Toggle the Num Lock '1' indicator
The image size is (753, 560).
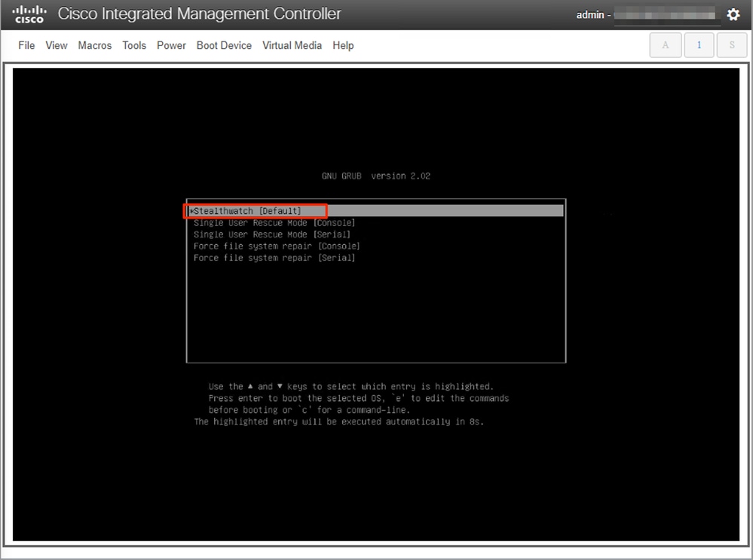point(699,45)
